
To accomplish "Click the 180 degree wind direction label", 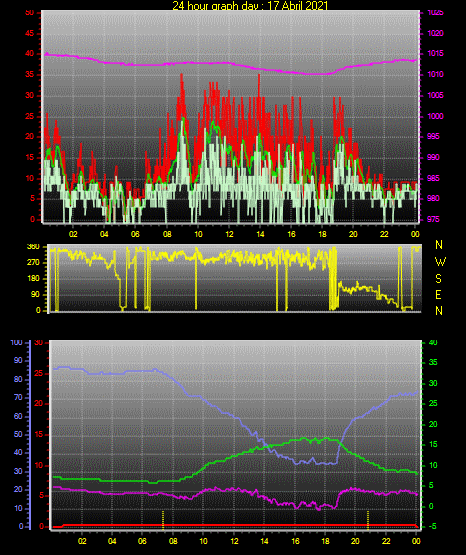I will pyautogui.click(x=33, y=279).
